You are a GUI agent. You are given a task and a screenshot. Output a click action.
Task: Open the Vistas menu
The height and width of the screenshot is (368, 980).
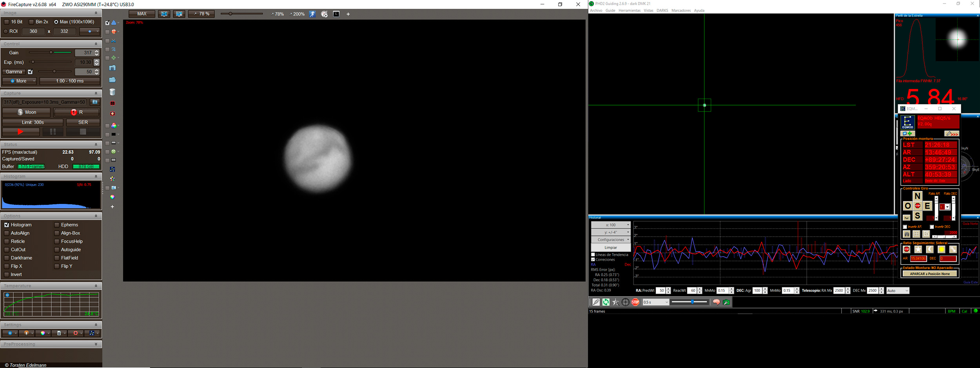648,11
